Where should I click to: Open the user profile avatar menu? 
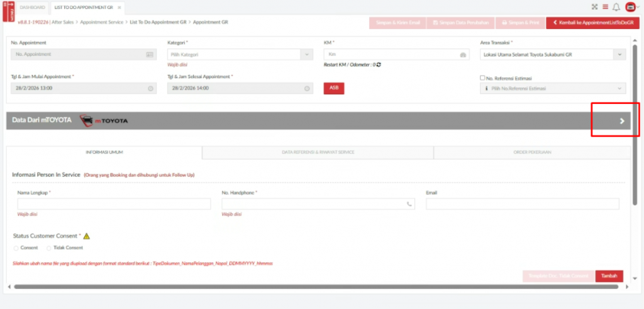(630, 7)
